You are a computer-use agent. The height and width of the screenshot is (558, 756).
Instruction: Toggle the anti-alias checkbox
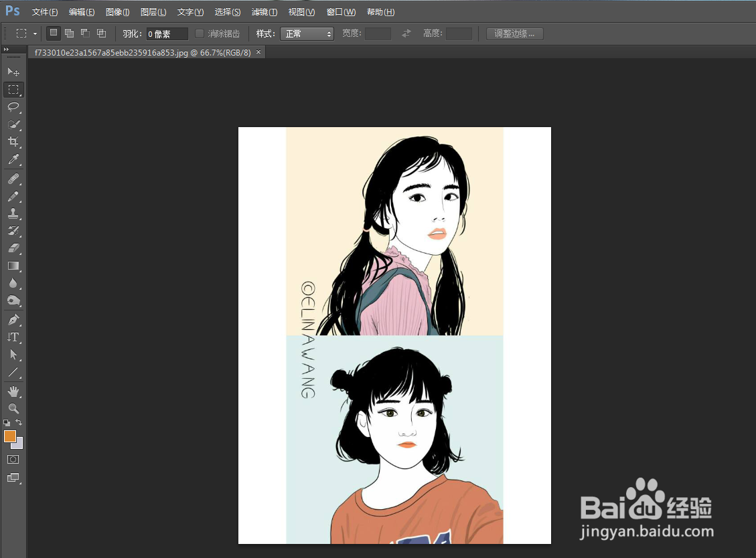[199, 33]
